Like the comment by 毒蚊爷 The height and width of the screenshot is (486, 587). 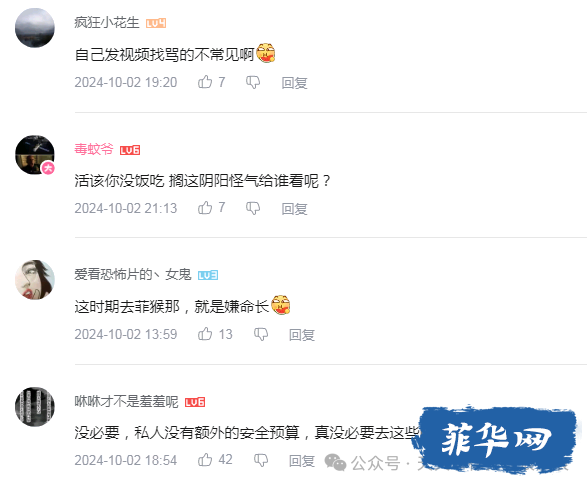click(205, 208)
